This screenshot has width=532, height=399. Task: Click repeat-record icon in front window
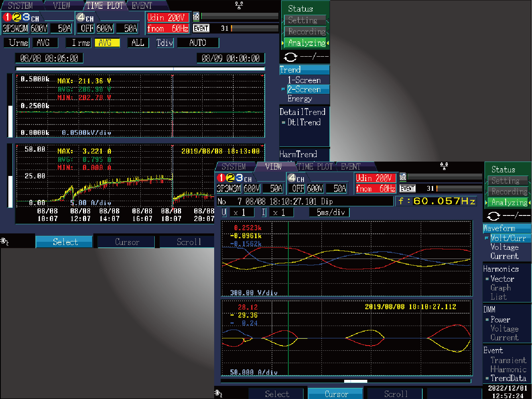tap(494, 216)
